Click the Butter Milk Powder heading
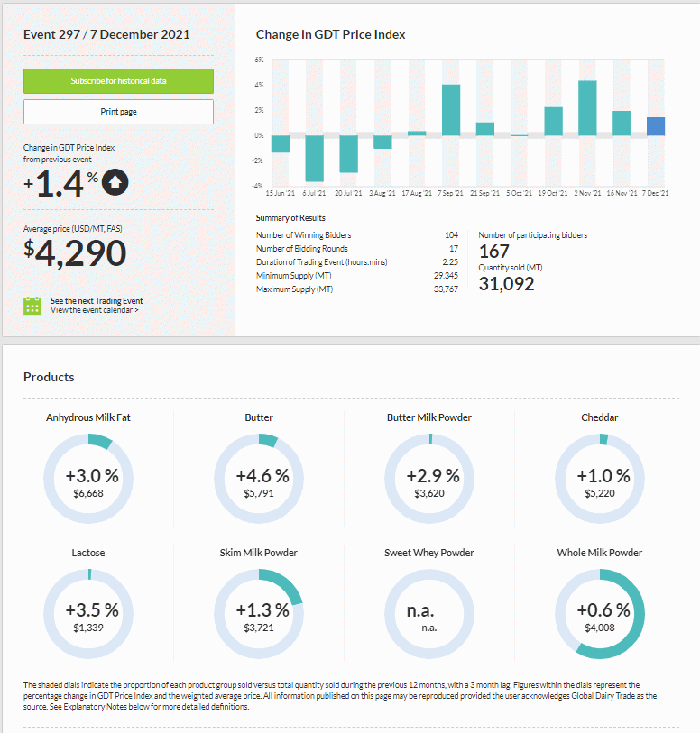Viewport: 700px width, 733px height. (429, 417)
